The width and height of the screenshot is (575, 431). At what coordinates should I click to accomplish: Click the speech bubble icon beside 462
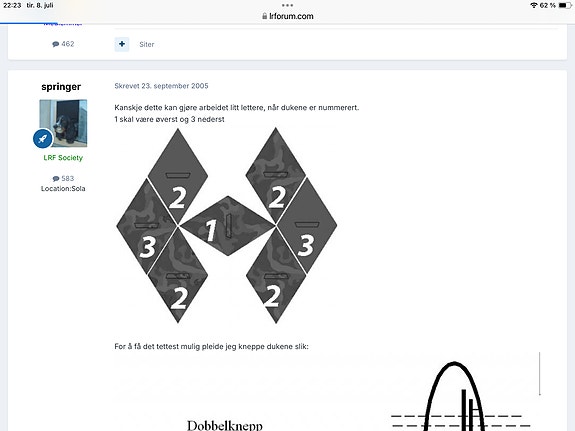[x=56, y=44]
